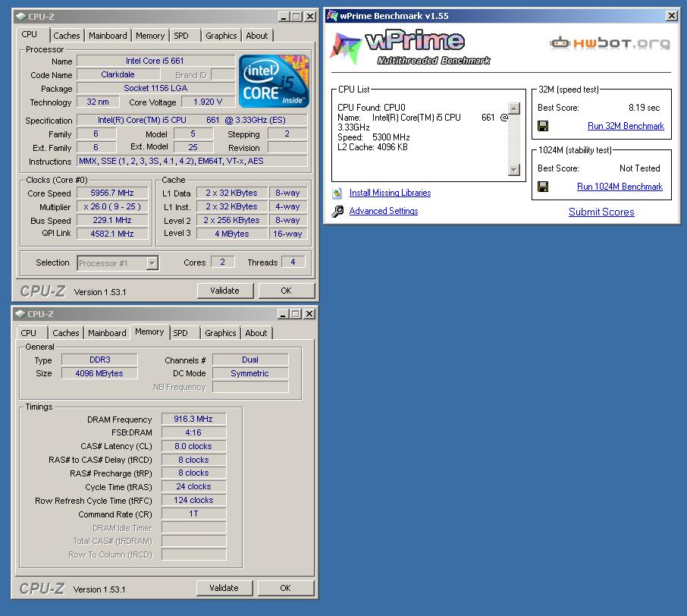Open About tab in bottom CPU-Z window

pos(256,333)
